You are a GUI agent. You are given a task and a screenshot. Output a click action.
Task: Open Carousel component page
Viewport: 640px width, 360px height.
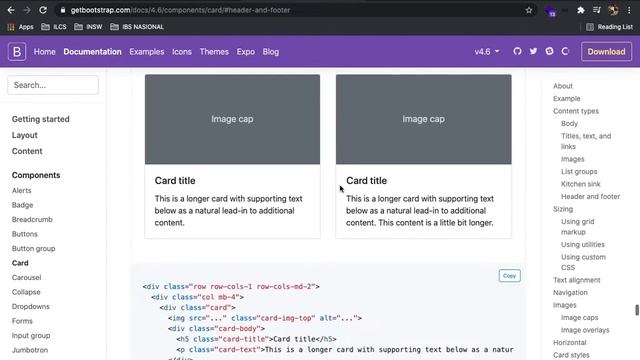(27, 278)
